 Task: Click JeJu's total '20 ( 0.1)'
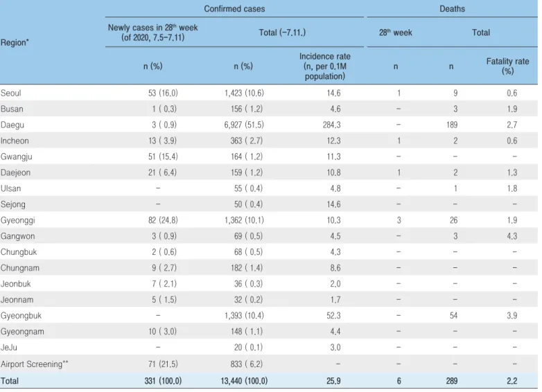(248, 347)
